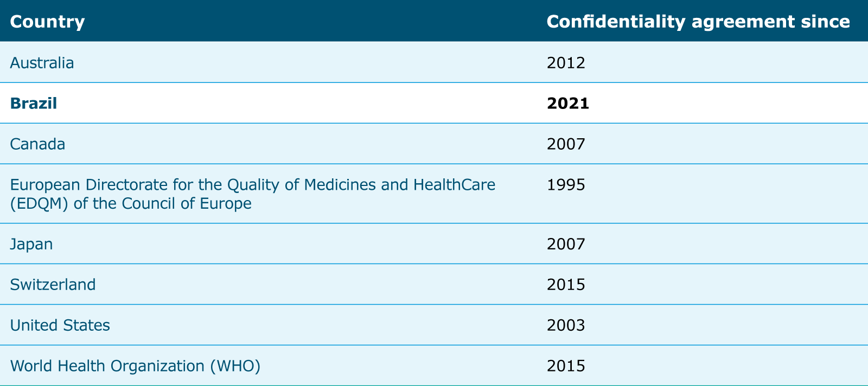This screenshot has height=386, width=868.
Task: Click the Canada country cell
Action: coord(37,144)
